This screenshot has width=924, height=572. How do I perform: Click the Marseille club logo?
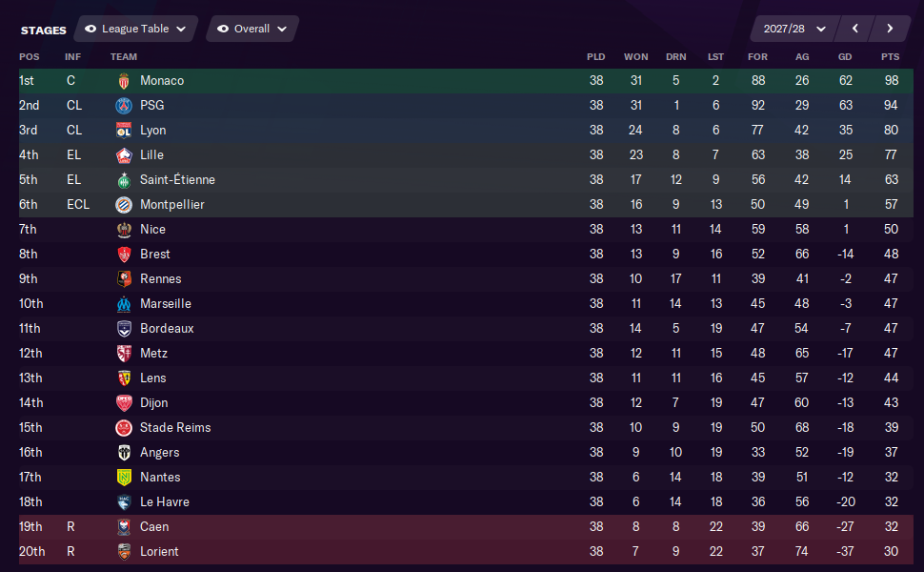[124, 304]
